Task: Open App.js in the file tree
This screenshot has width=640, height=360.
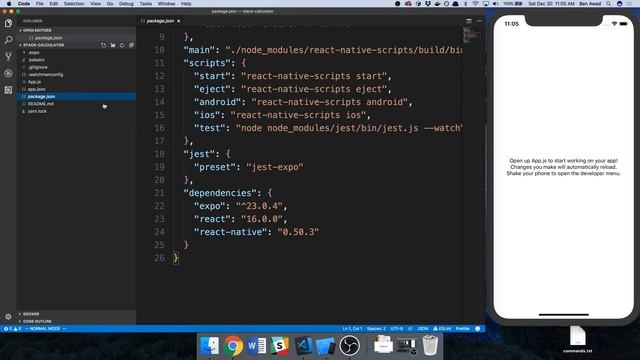Action: tap(34, 82)
